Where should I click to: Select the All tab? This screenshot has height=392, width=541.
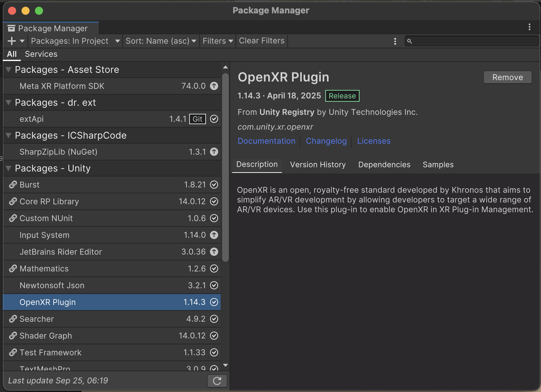[x=12, y=54]
